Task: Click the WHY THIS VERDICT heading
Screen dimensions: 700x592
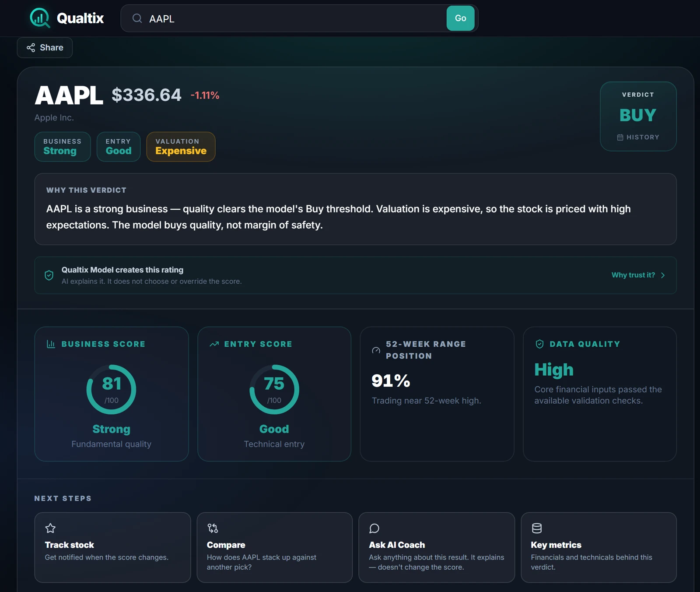Action: click(86, 190)
